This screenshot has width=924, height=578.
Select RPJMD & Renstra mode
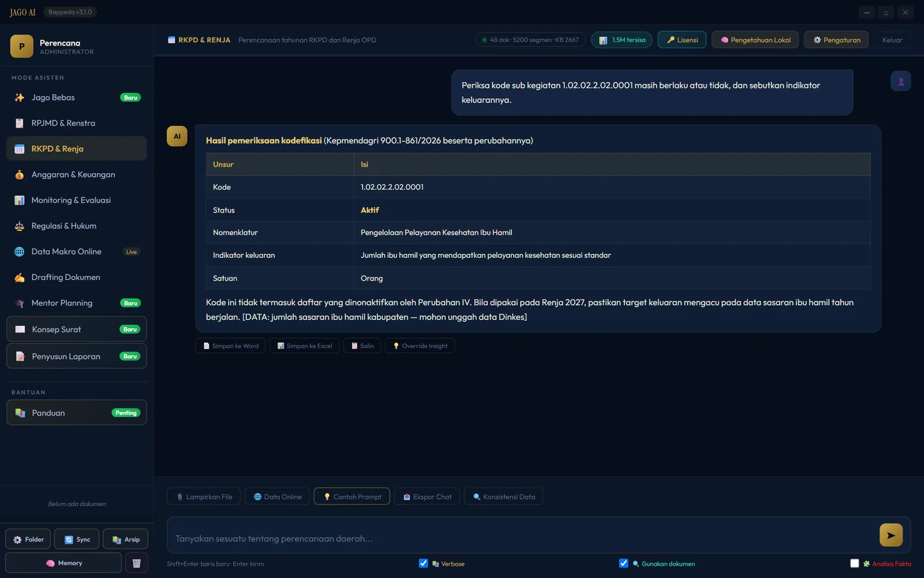[x=77, y=123]
